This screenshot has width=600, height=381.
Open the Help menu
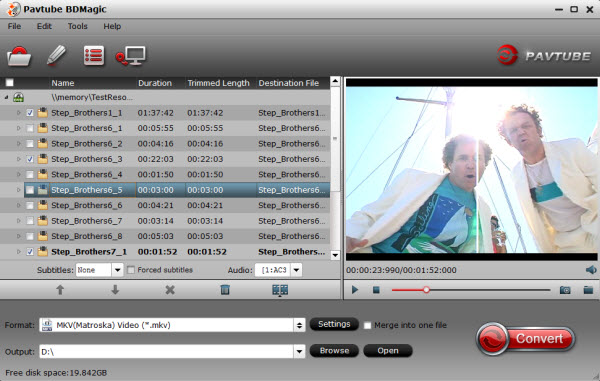[x=112, y=26]
